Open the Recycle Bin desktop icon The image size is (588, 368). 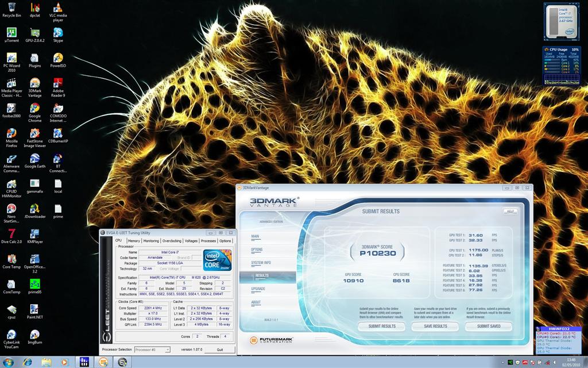point(11,10)
